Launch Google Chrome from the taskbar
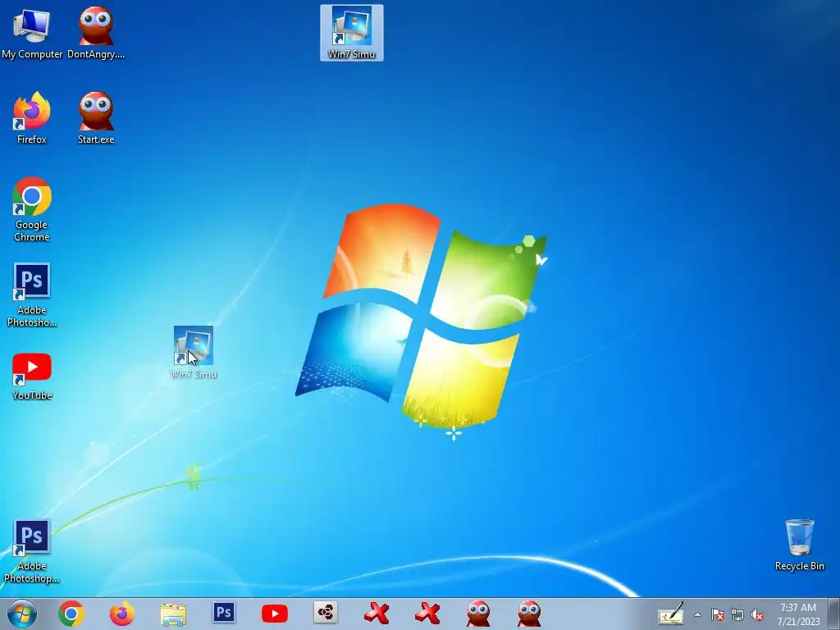The image size is (840, 630). coord(71,614)
